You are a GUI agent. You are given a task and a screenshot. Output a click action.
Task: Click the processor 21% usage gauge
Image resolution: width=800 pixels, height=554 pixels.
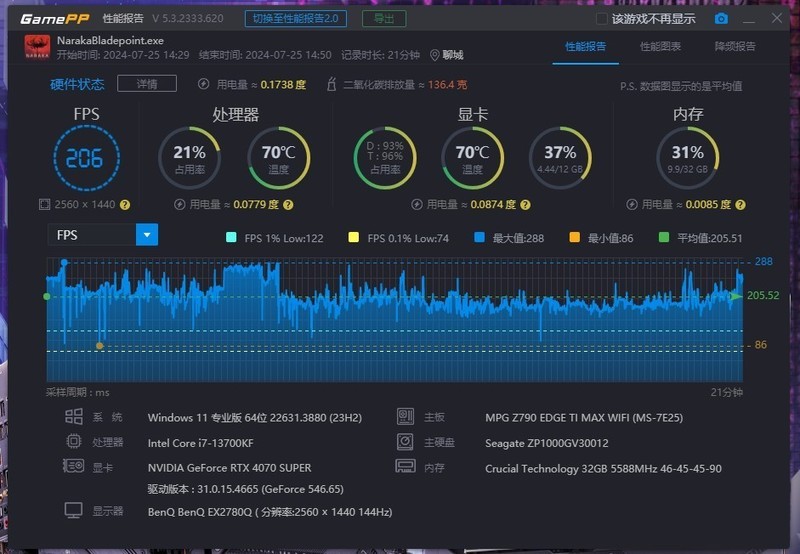[189, 158]
